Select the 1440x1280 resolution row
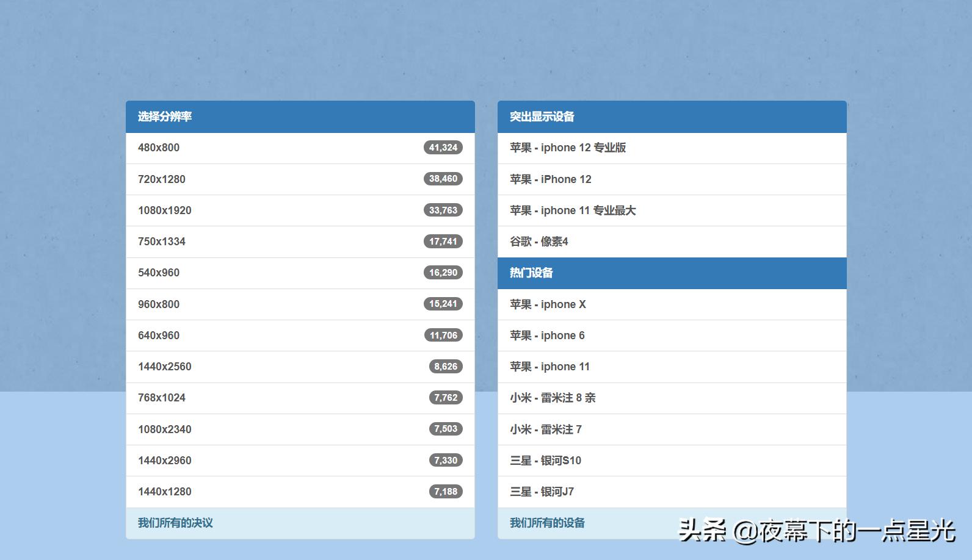This screenshot has height=560, width=972. tap(300, 492)
